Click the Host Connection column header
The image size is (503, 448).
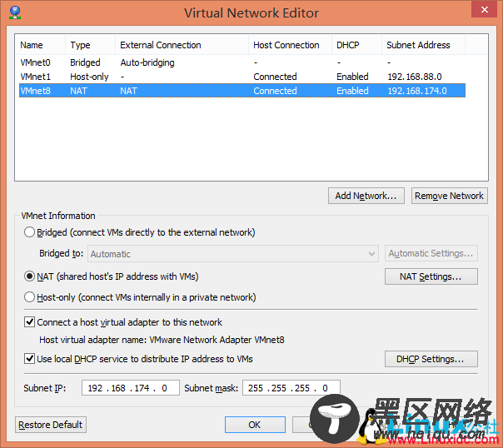[x=290, y=45]
